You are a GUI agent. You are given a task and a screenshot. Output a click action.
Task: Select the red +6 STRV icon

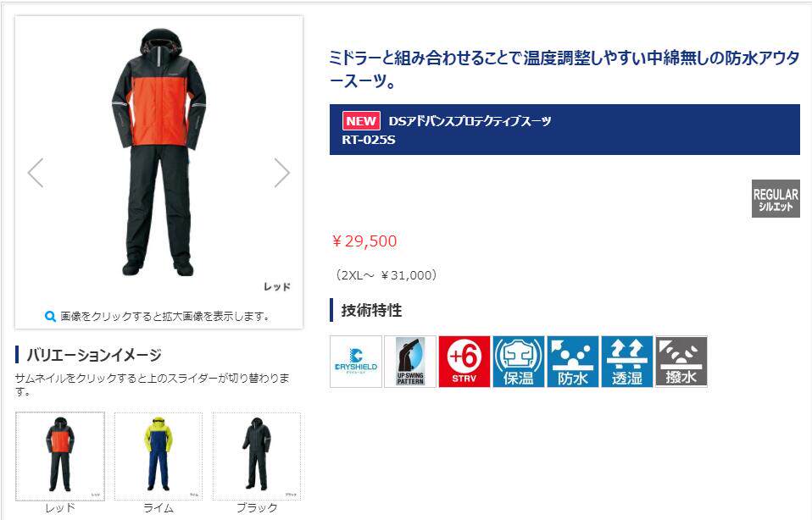(464, 362)
